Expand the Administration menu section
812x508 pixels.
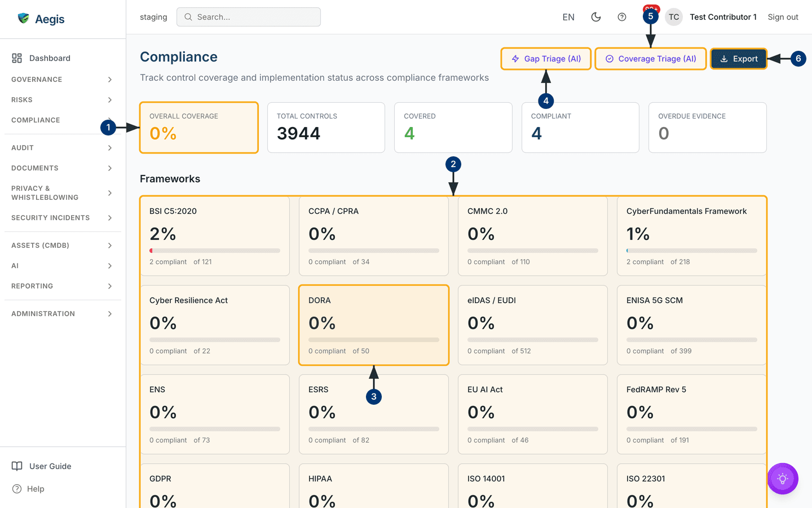[63, 314]
